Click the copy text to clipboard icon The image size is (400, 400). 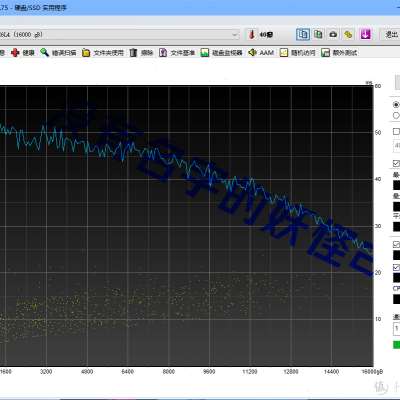pyautogui.click(x=303, y=34)
